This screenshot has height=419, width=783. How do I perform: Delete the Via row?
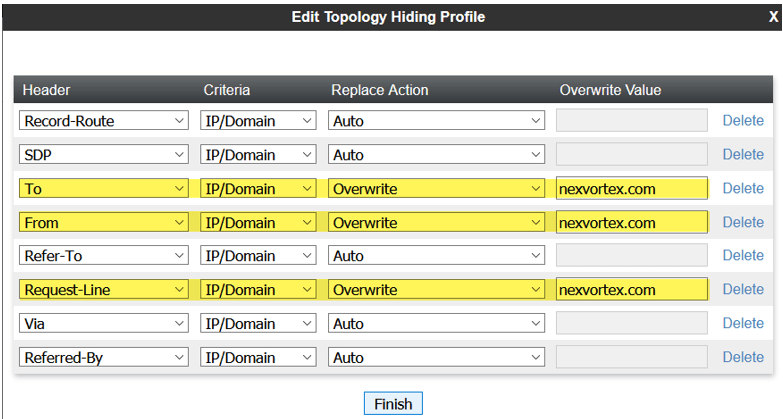point(743,323)
